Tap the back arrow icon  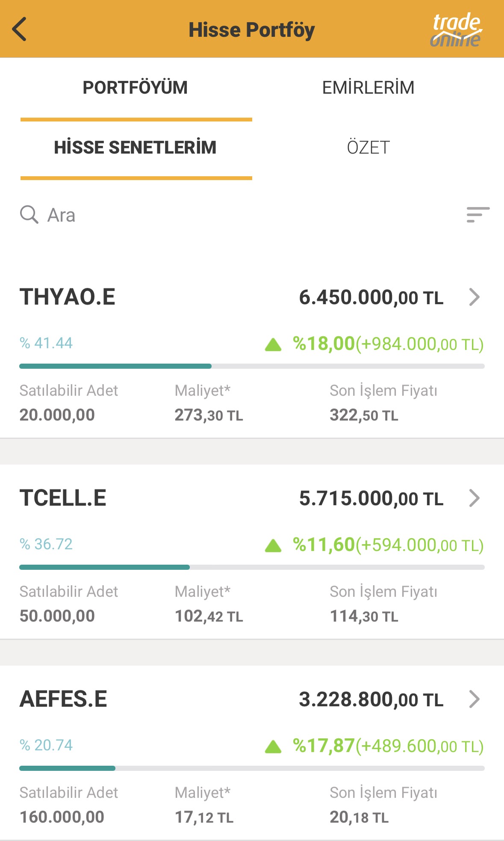(x=20, y=29)
